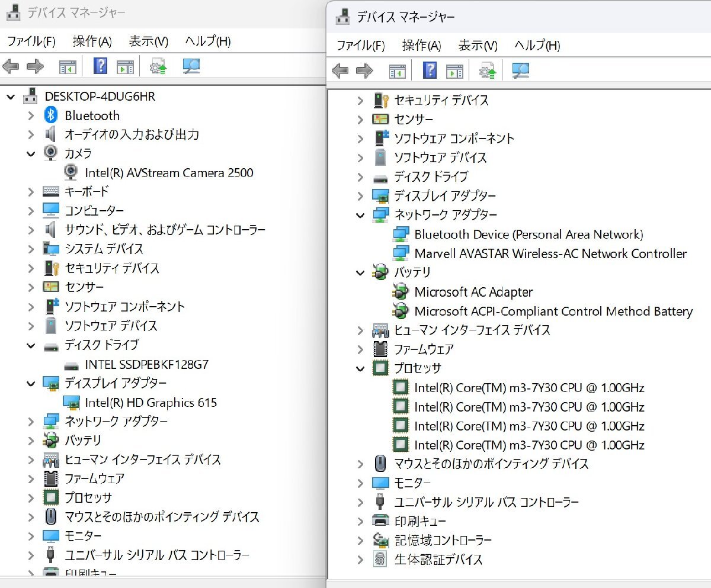Click Intel(R) HD Graphics 615
Image resolution: width=711 pixels, height=588 pixels.
pyautogui.click(x=152, y=402)
